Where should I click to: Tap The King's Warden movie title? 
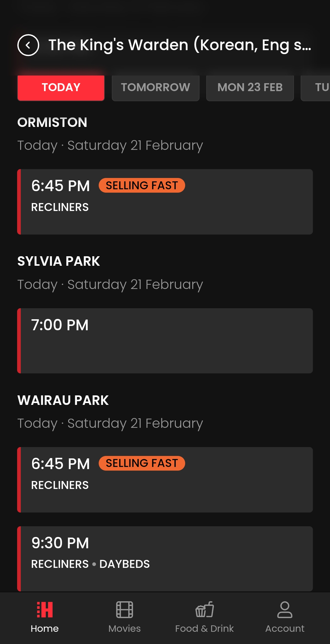coord(180,45)
